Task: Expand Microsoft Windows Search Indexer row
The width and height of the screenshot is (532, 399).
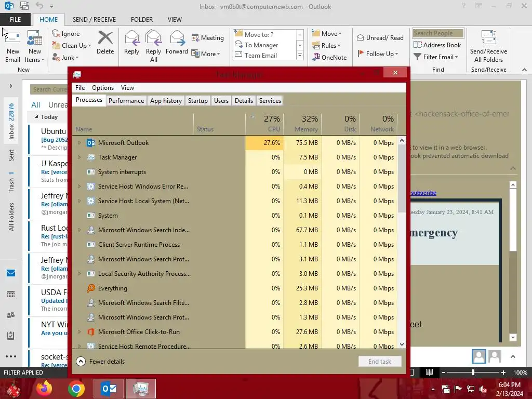Action: [x=79, y=230]
